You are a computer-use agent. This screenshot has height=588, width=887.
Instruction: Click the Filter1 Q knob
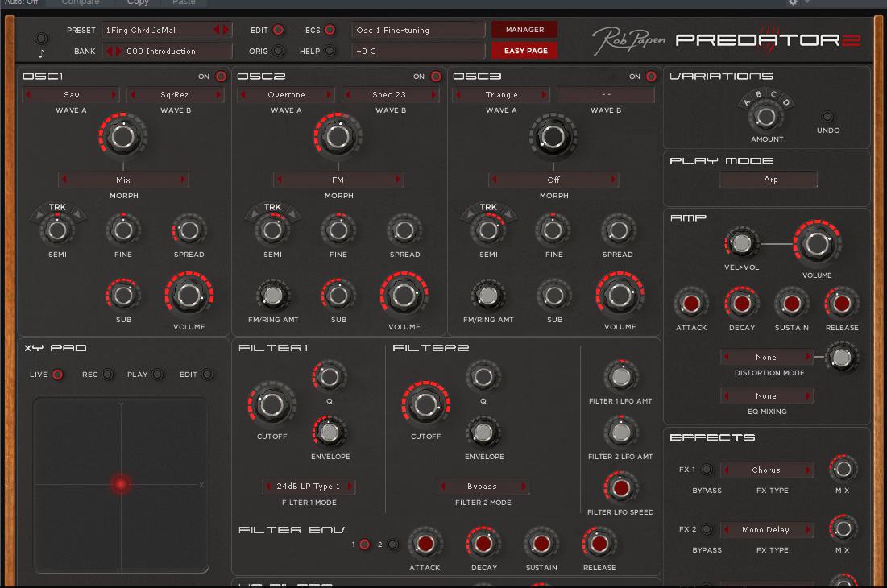tap(330, 376)
